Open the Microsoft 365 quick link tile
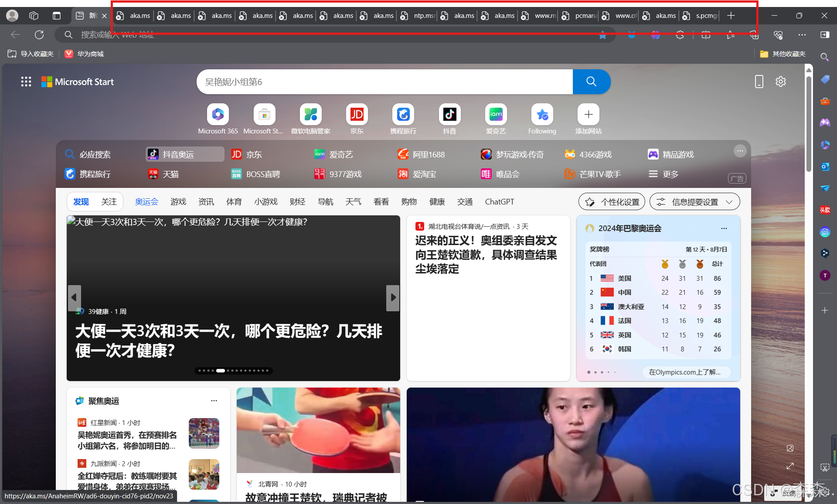 pos(218,119)
